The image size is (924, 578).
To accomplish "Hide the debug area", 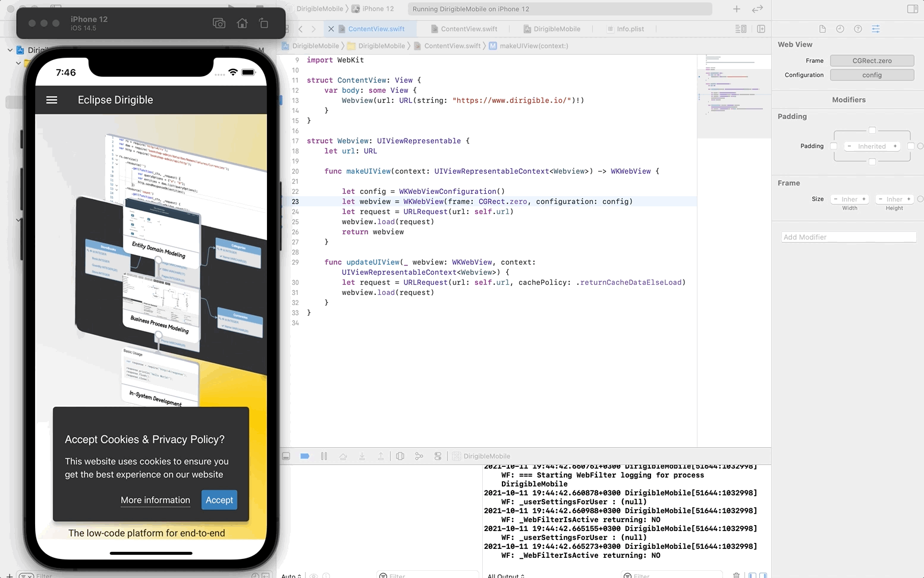I will [x=286, y=456].
